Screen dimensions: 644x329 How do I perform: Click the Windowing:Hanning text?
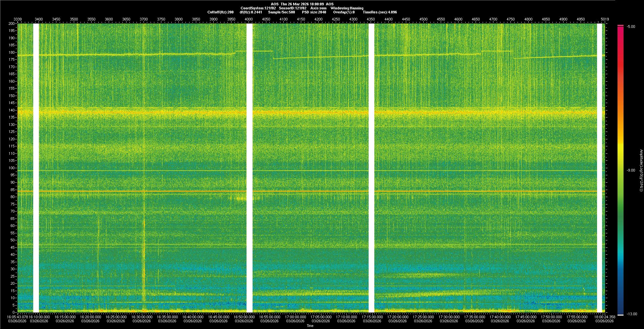coord(347,8)
